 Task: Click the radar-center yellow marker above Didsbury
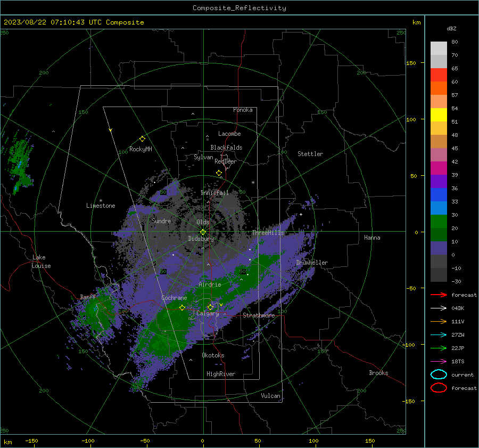pos(203,232)
